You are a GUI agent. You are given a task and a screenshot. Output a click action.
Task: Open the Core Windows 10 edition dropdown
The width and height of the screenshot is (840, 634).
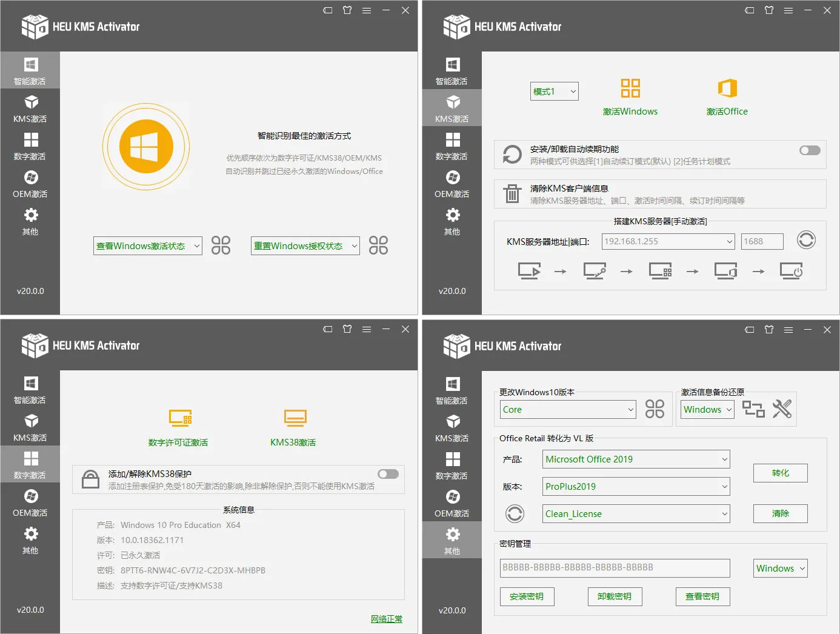coord(568,409)
